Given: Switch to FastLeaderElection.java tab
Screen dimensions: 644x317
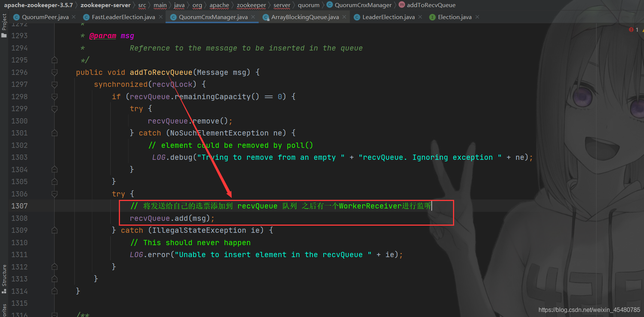Looking at the screenshot, I should click(x=123, y=17).
